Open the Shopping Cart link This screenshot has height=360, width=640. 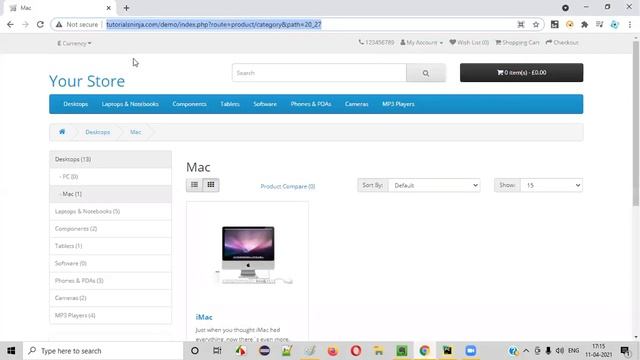(517, 42)
